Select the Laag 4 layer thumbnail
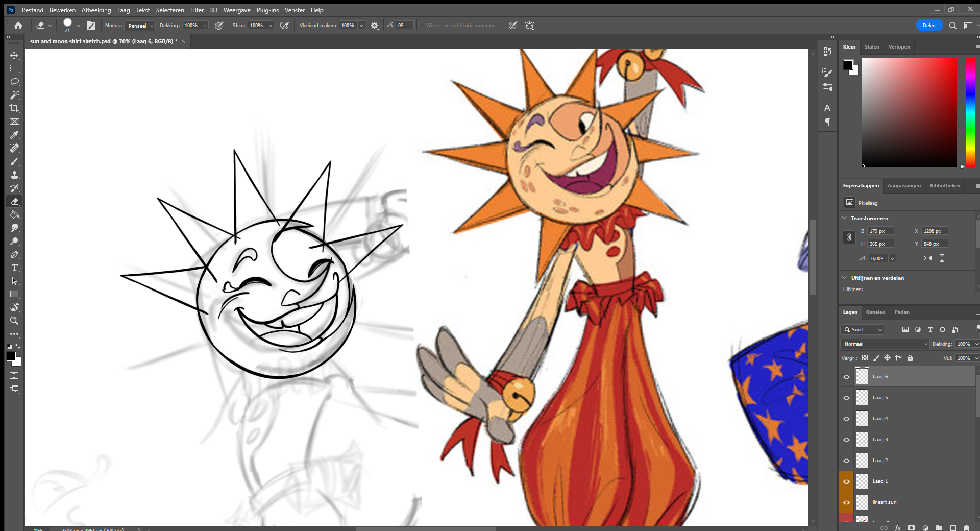This screenshot has height=531, width=980. pyautogui.click(x=862, y=419)
